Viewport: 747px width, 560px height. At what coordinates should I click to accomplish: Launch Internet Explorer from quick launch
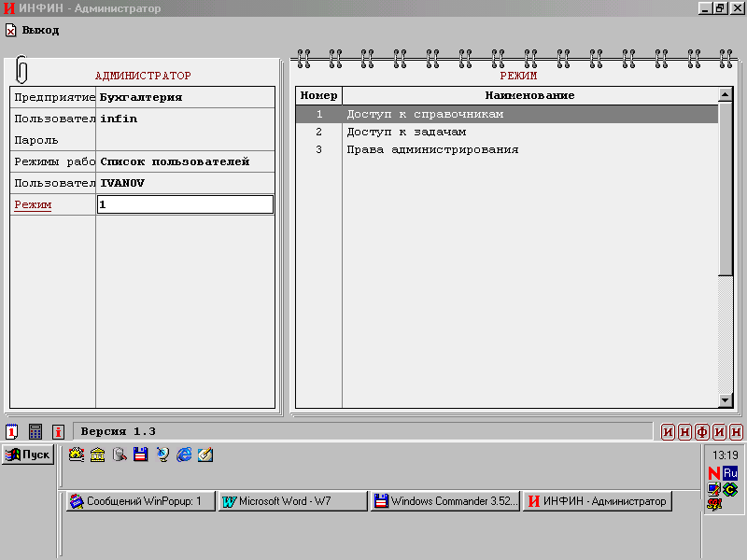coord(184,455)
